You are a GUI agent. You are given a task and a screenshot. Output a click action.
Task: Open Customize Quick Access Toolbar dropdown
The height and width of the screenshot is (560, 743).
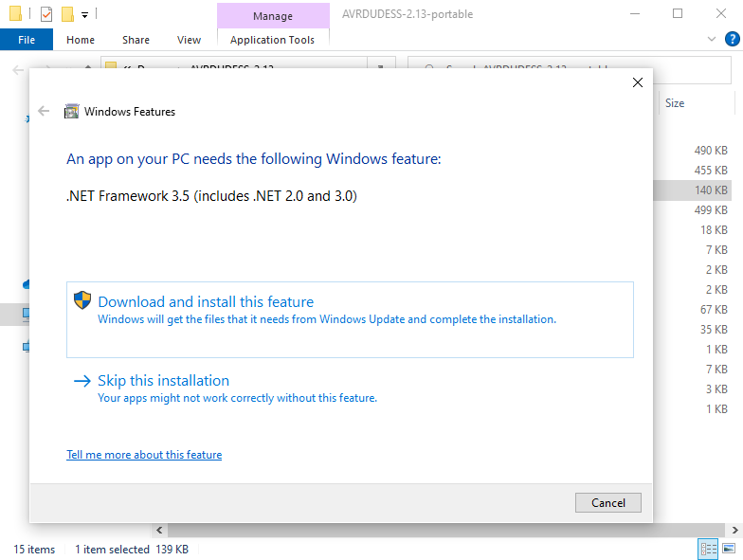pyautogui.click(x=85, y=15)
